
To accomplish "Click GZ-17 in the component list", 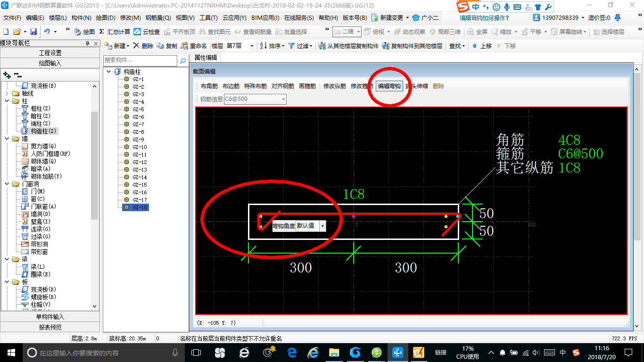I will [140, 200].
